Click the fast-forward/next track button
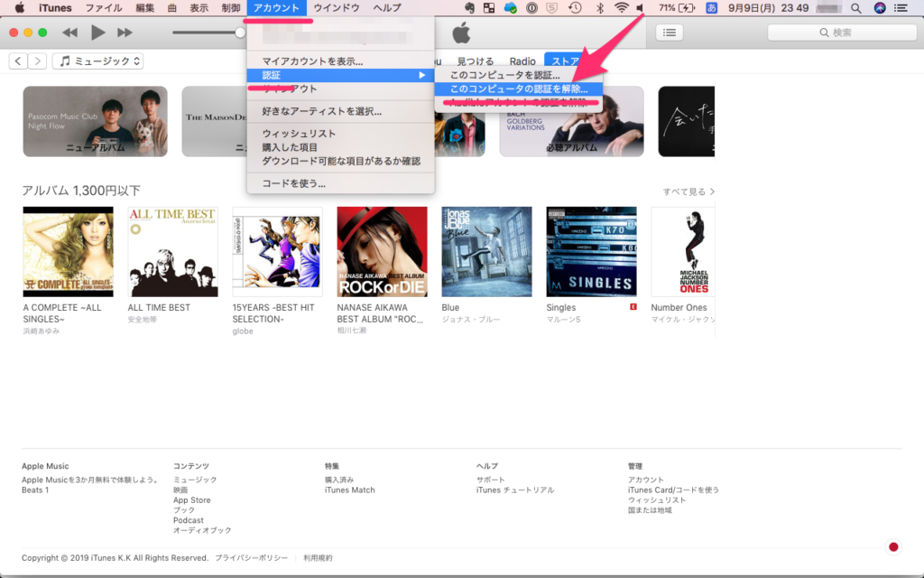The width and height of the screenshot is (924, 578). point(125,33)
